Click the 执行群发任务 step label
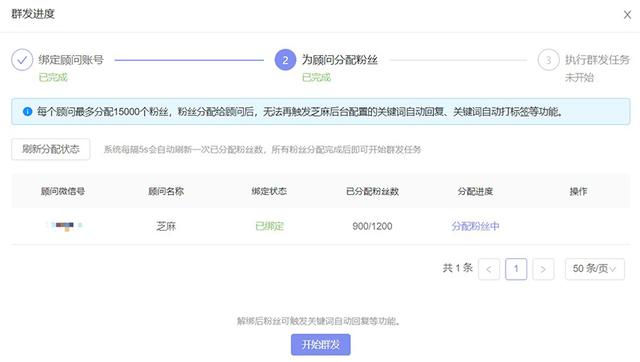The height and width of the screenshot is (362, 640). (x=597, y=60)
